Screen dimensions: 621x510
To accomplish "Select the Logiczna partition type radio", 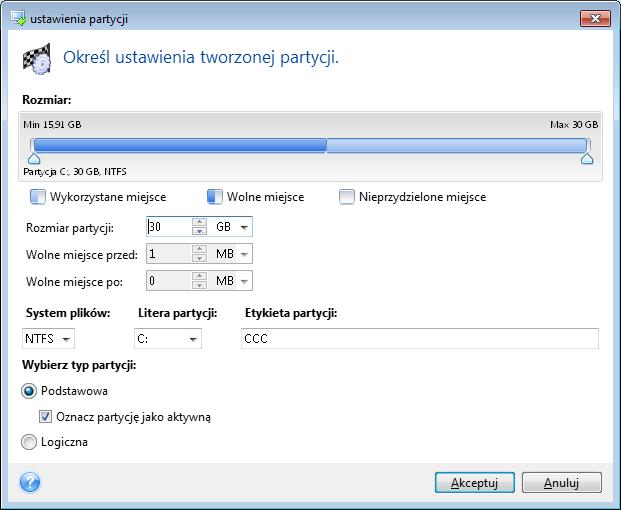I will (x=29, y=442).
